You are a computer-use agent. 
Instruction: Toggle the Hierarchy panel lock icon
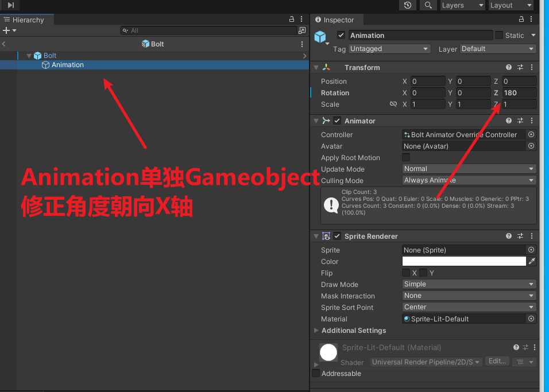[x=291, y=20]
